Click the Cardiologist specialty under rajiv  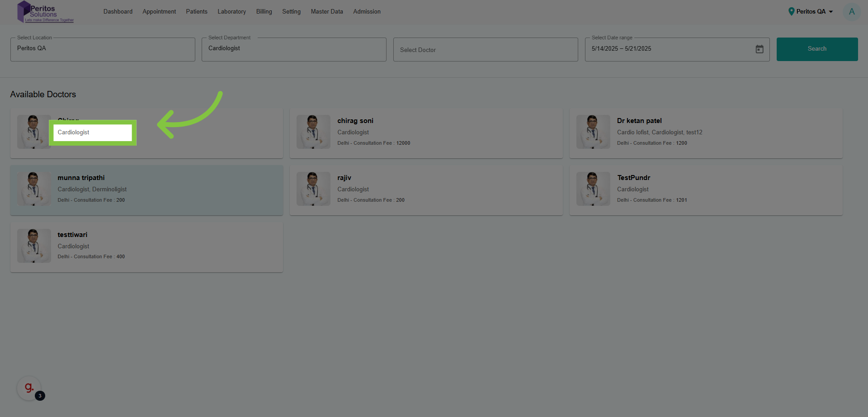click(353, 189)
